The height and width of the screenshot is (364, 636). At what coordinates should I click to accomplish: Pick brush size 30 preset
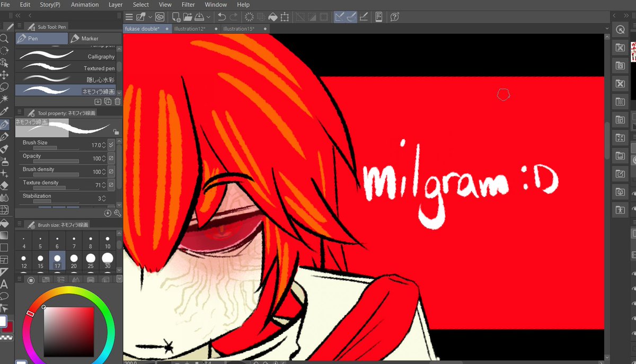(108, 261)
